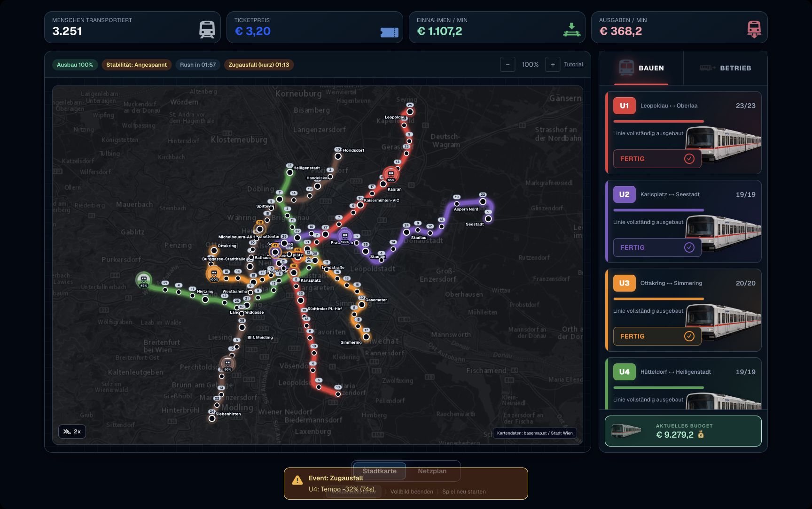The width and height of the screenshot is (812, 509).
Task: Click the warning triangle icon in the event notice
Action: tap(297, 480)
